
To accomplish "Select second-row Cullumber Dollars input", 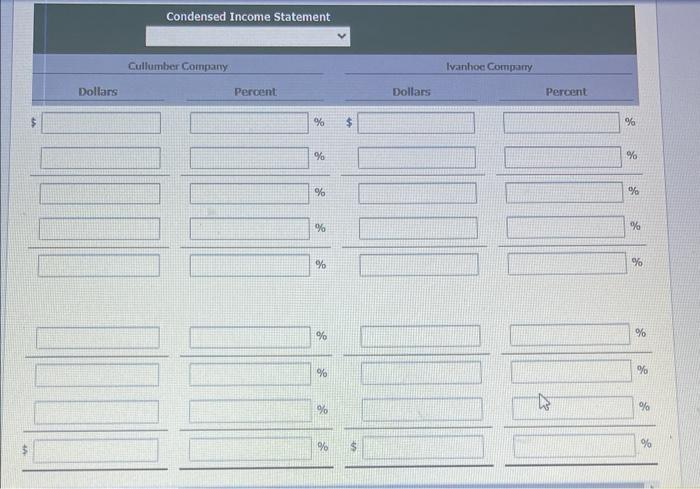I will 100,158.
